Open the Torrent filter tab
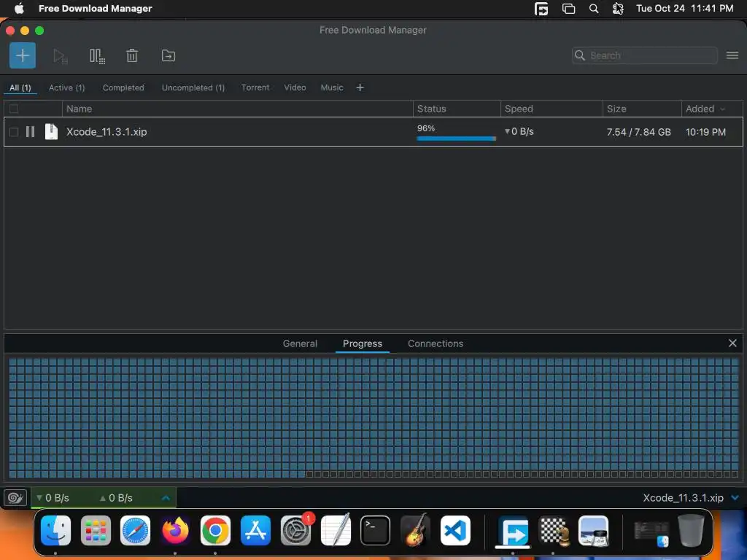The image size is (747, 560). click(255, 87)
